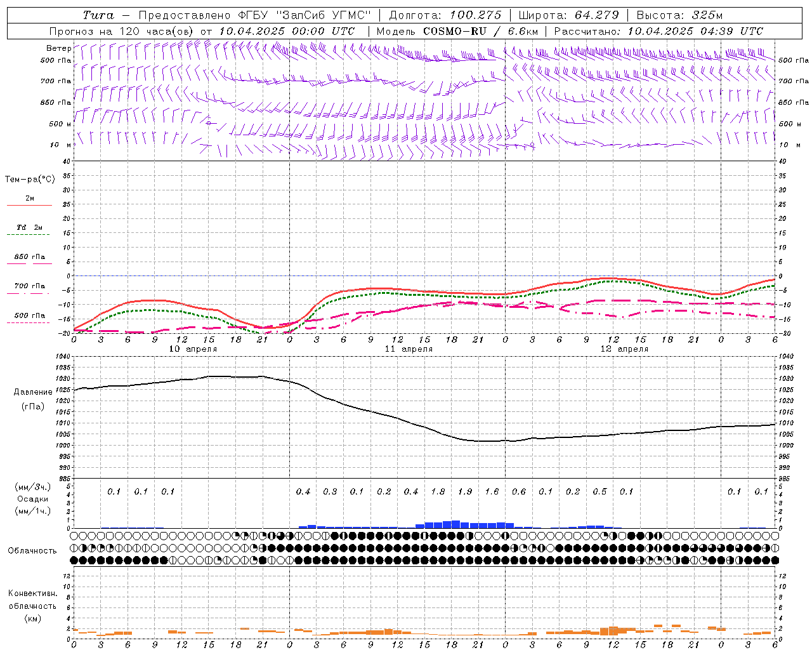This screenshot has height=650, width=812.
Task: Select the precipitation value "0.6"
Action: point(519,491)
